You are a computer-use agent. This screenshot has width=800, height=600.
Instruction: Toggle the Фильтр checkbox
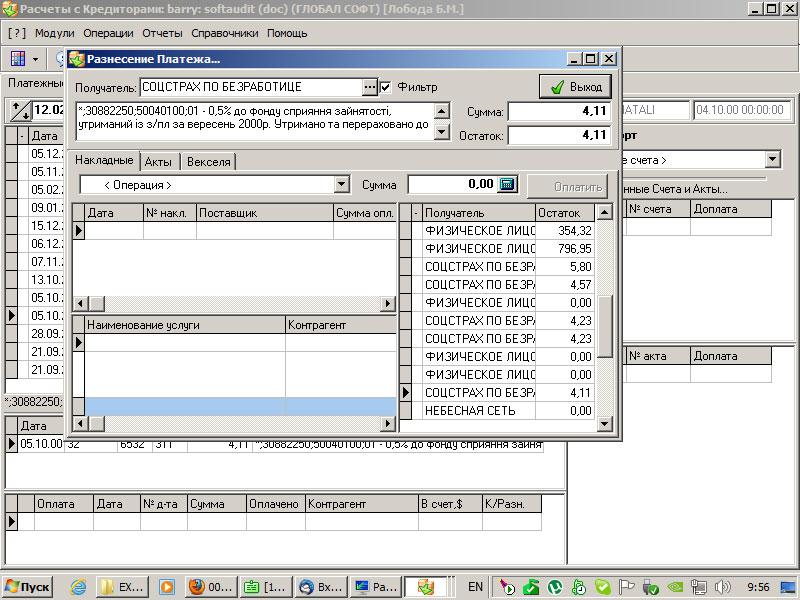tap(386, 87)
